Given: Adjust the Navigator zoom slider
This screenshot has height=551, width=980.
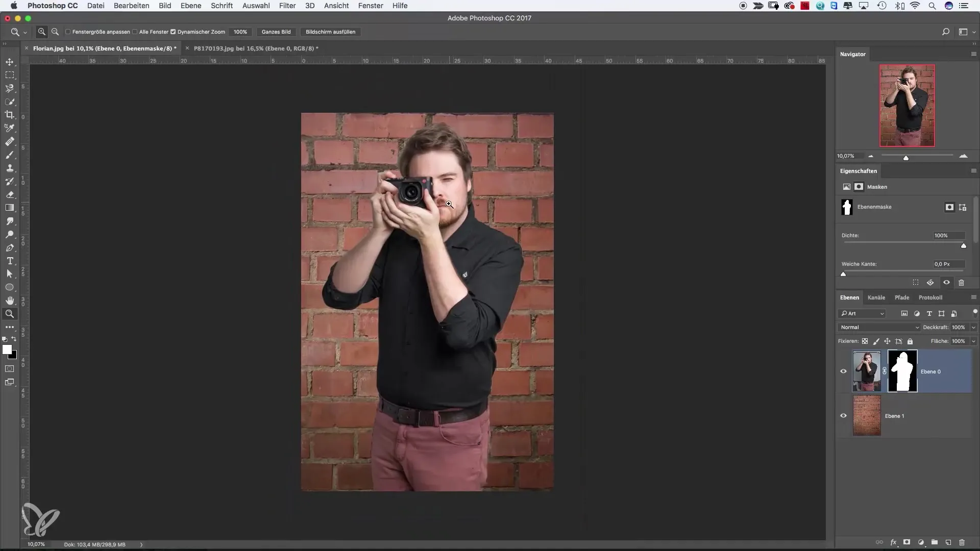Looking at the screenshot, I should pos(906,158).
